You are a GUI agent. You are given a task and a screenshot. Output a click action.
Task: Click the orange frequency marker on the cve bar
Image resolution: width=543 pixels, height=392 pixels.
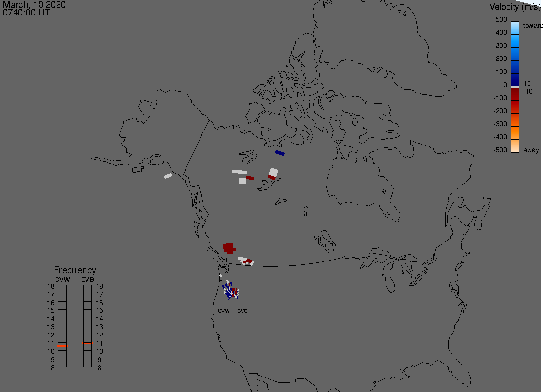click(x=87, y=343)
